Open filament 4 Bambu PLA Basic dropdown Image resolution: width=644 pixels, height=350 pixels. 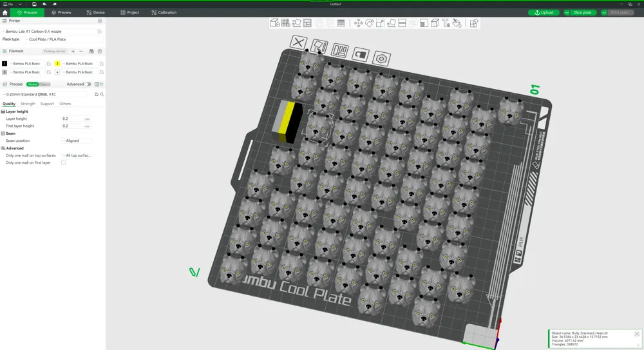tap(80, 72)
